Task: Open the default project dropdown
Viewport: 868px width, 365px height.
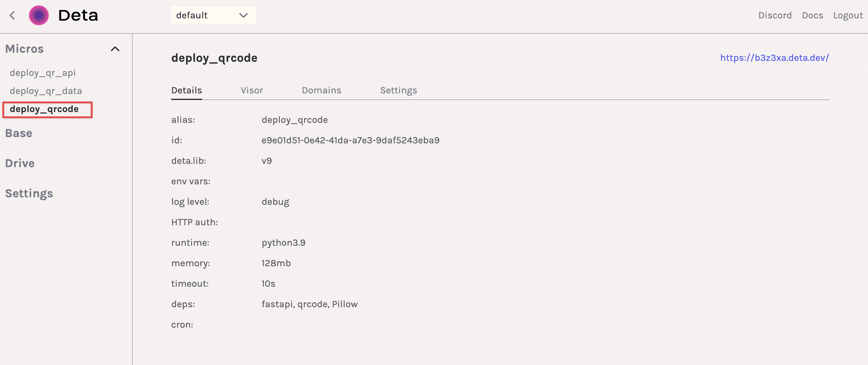Action: click(x=213, y=15)
